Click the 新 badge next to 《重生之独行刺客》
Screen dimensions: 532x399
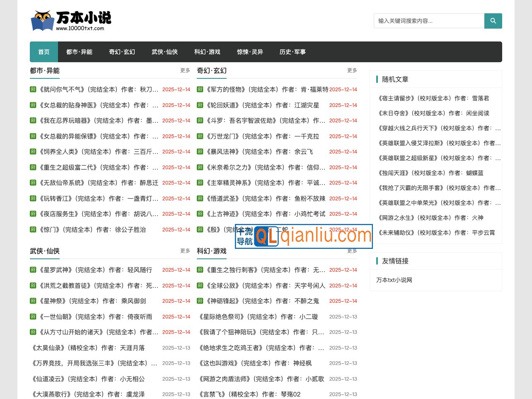click(200, 270)
